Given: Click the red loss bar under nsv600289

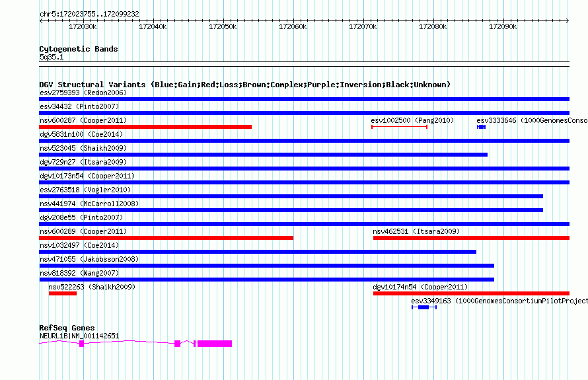Looking at the screenshot, I should pyautogui.click(x=166, y=238).
